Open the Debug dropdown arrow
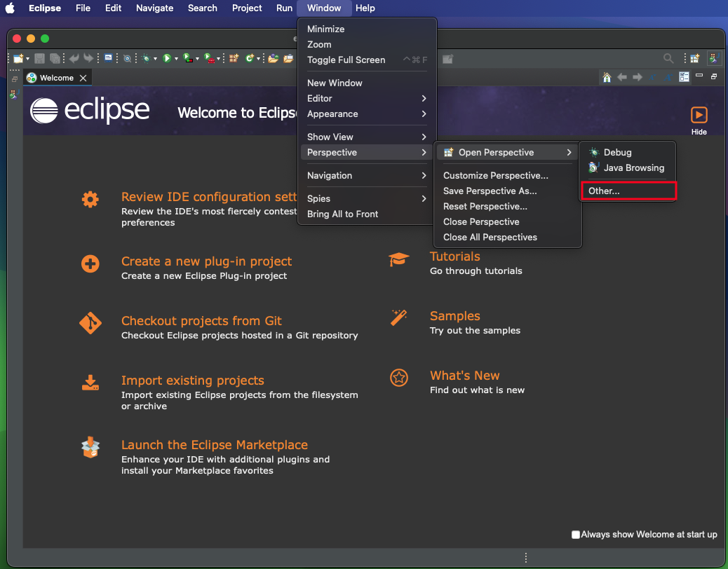 (155, 59)
